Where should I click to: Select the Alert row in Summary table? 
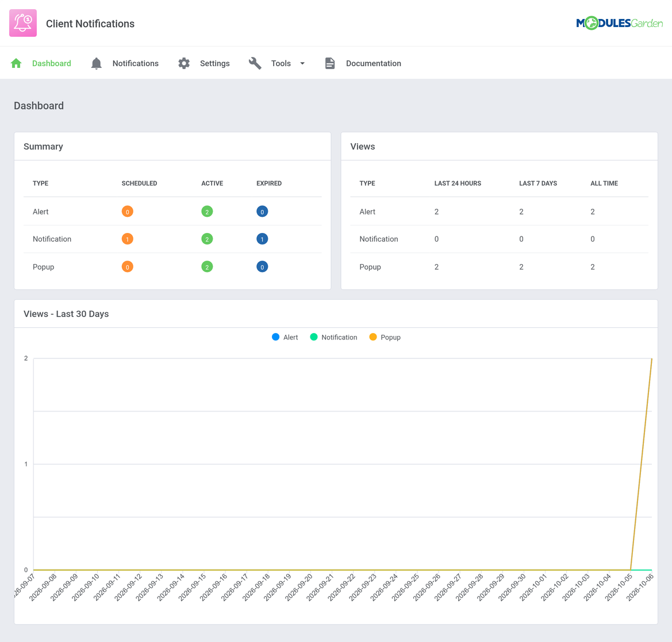(x=172, y=212)
